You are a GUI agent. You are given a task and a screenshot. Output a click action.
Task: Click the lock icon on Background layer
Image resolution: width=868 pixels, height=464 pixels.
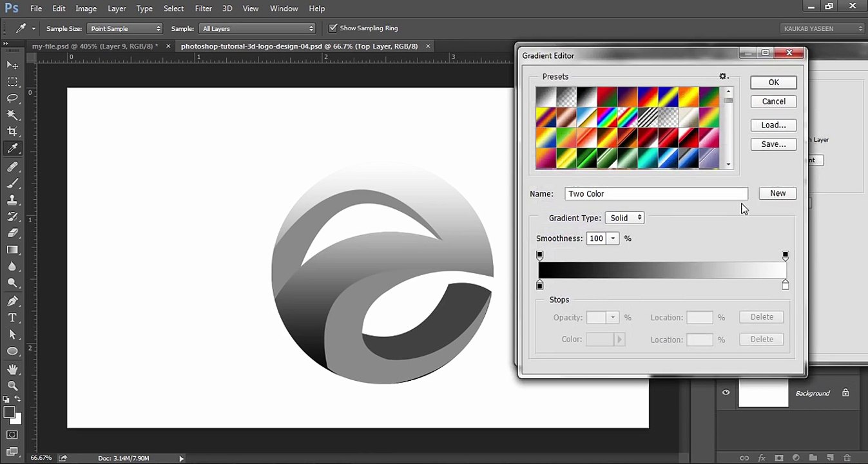click(845, 393)
